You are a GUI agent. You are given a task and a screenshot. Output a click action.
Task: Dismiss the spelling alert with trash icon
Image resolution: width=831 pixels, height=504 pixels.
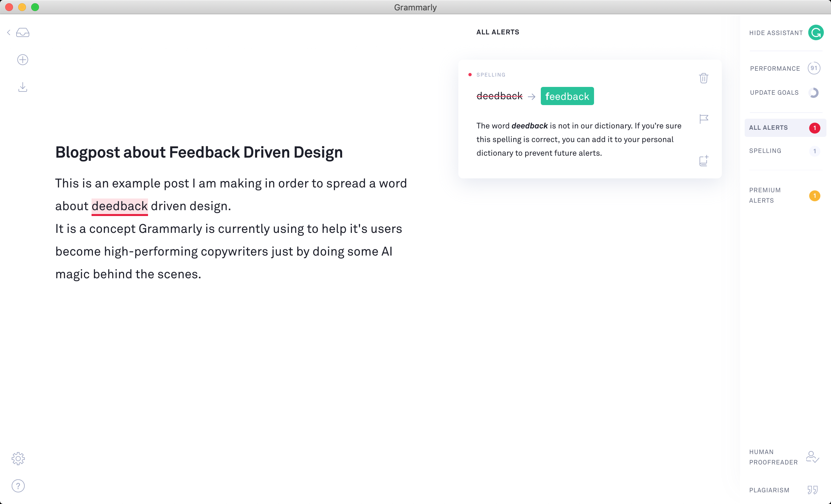point(703,78)
